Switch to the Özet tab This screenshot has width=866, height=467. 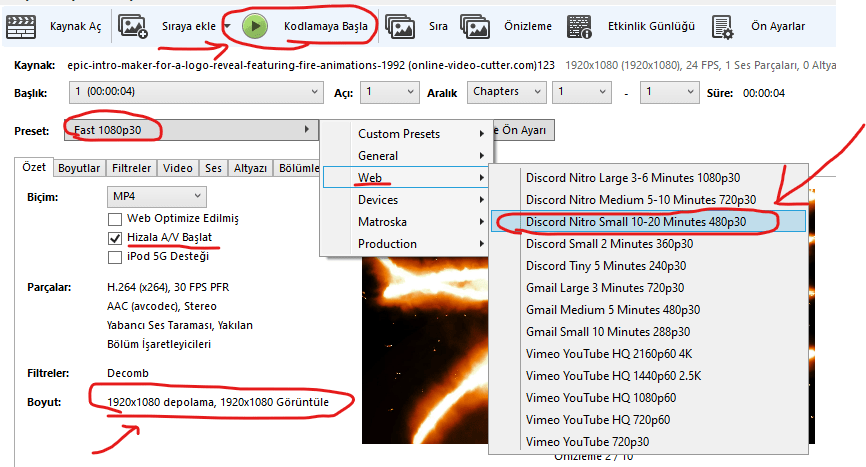(34, 167)
